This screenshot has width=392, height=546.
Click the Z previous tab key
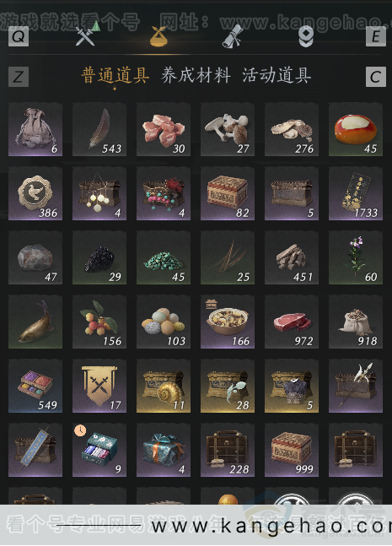click(x=19, y=77)
